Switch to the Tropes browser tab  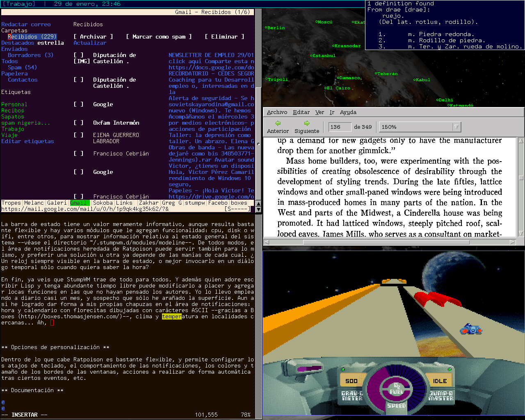point(11,203)
